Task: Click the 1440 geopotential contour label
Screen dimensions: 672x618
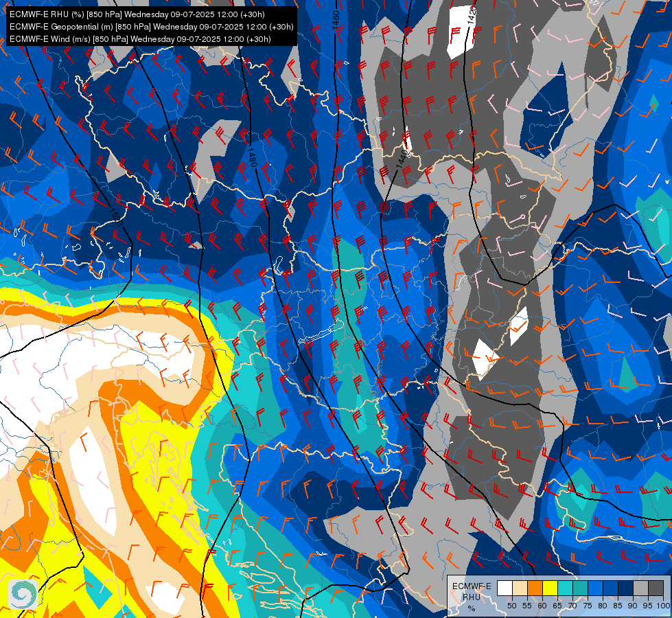Action: (402, 159)
